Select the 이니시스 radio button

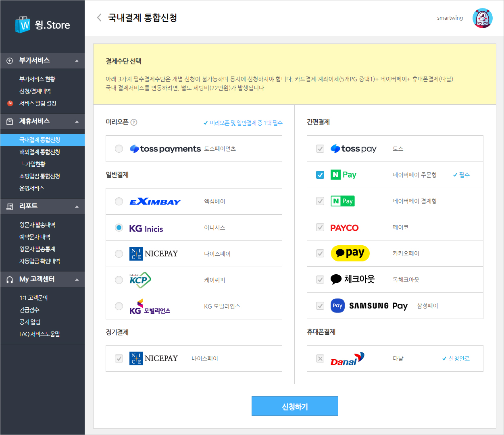tap(119, 228)
